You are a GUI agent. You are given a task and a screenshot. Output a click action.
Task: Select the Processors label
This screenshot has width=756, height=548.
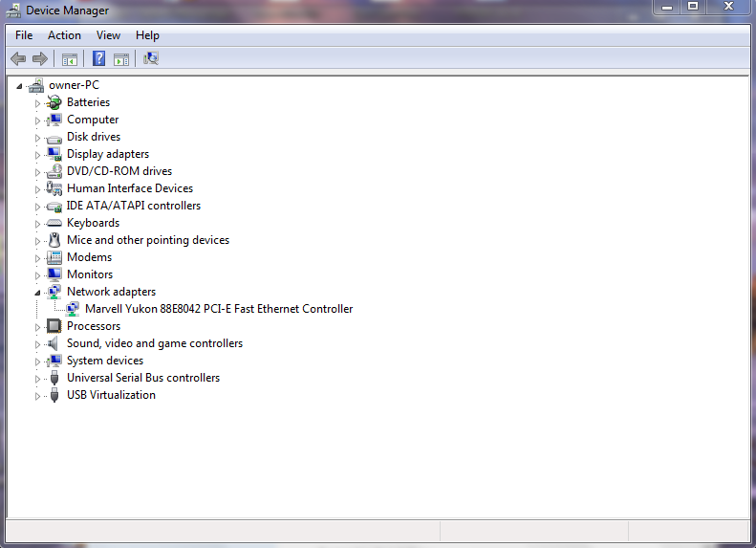[x=94, y=326]
